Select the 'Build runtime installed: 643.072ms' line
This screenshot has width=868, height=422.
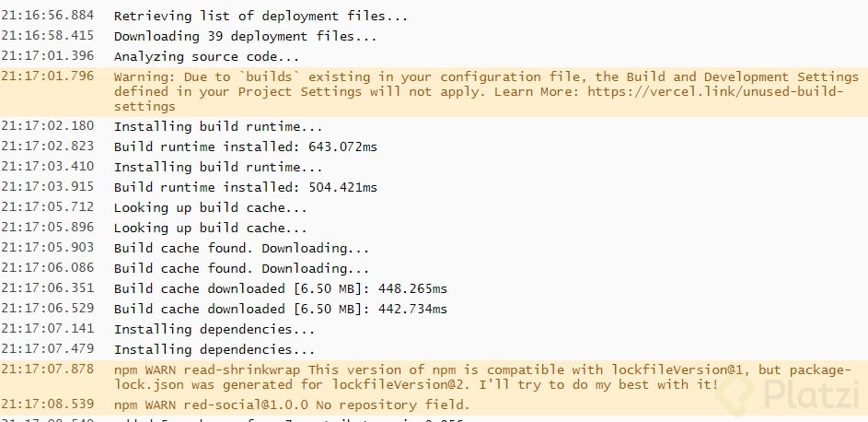[245, 145]
